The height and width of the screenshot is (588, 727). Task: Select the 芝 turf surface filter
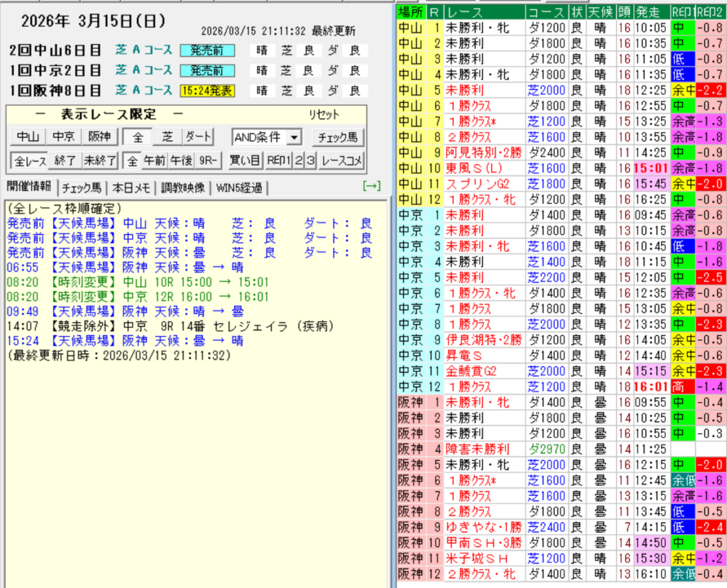coord(168,137)
